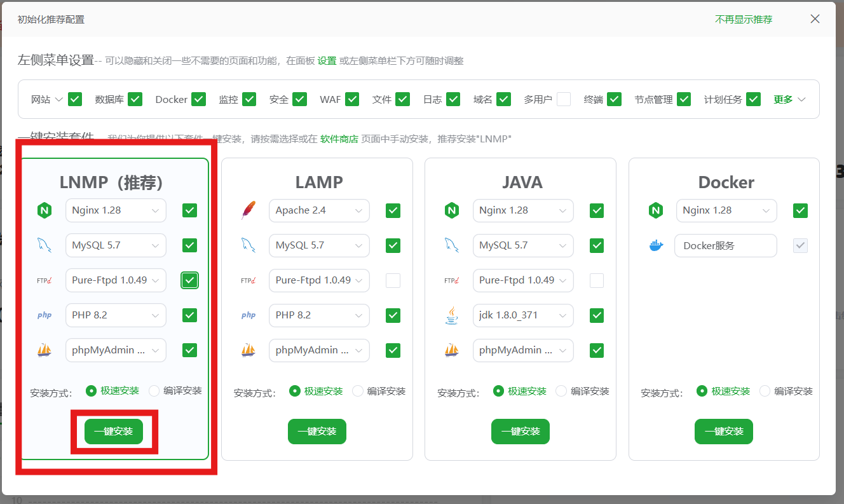The width and height of the screenshot is (844, 504).
Task: Enable the 多用户 menu checkbox
Action: point(563,99)
